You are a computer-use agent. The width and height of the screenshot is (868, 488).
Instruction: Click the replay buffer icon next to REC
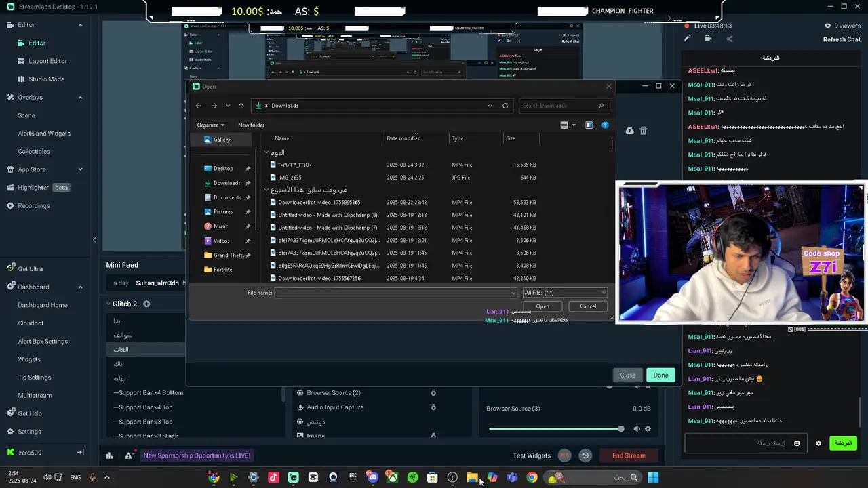[585, 455]
